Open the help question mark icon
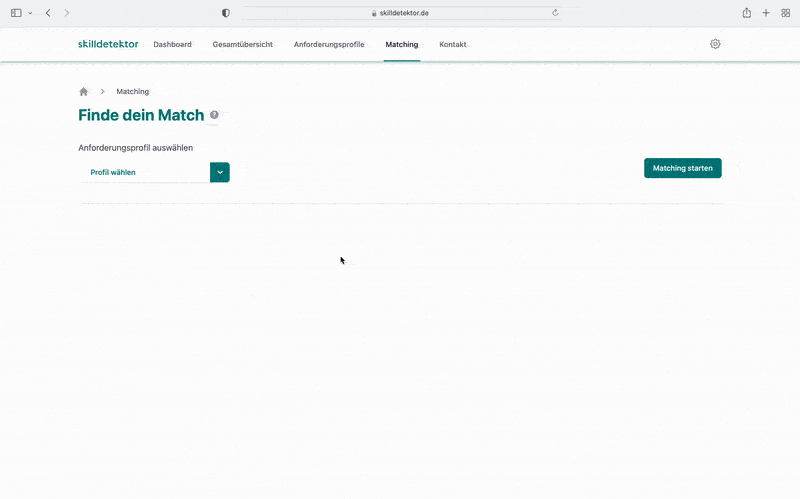This screenshot has height=499, width=800. click(214, 115)
